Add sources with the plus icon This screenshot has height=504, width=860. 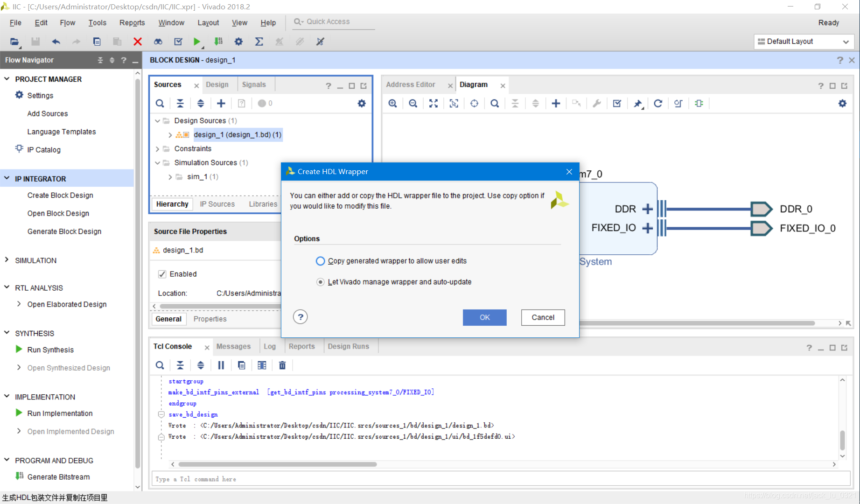tap(221, 104)
